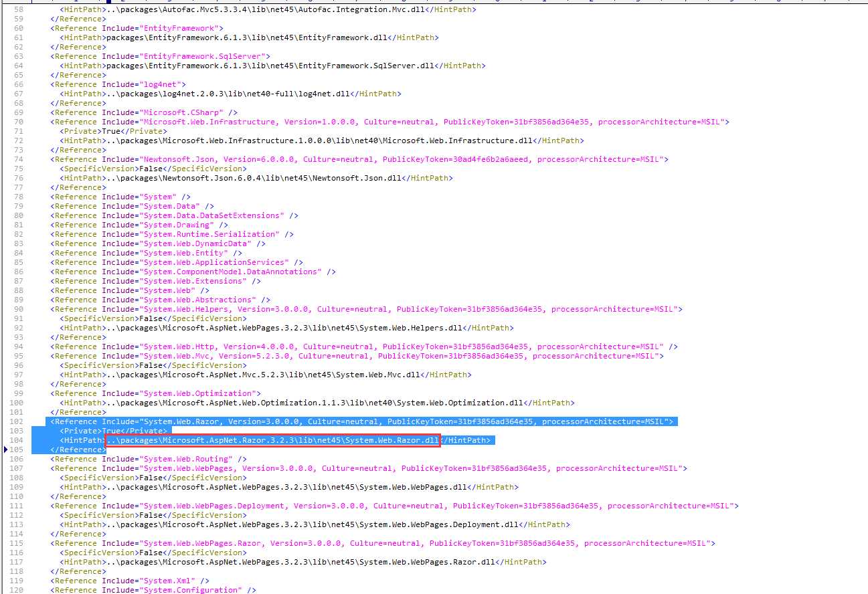Click the current-line arrow marker beside line 105
This screenshot has height=594, width=868.
6,450
